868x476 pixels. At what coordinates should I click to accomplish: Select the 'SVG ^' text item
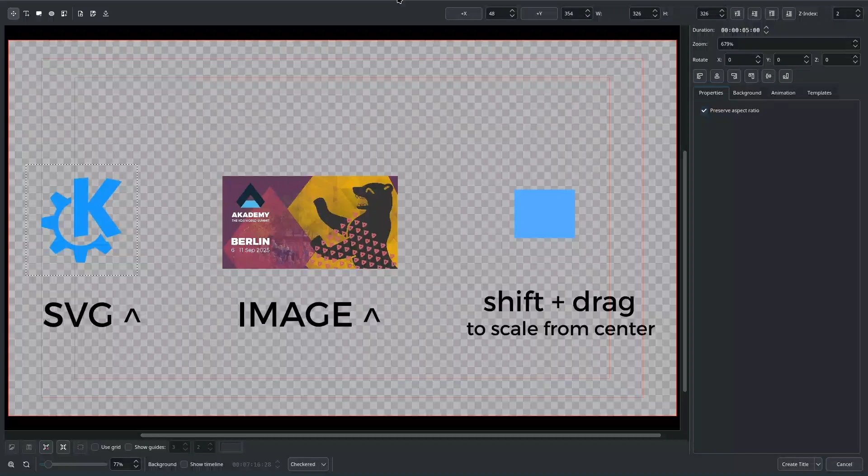tap(92, 314)
